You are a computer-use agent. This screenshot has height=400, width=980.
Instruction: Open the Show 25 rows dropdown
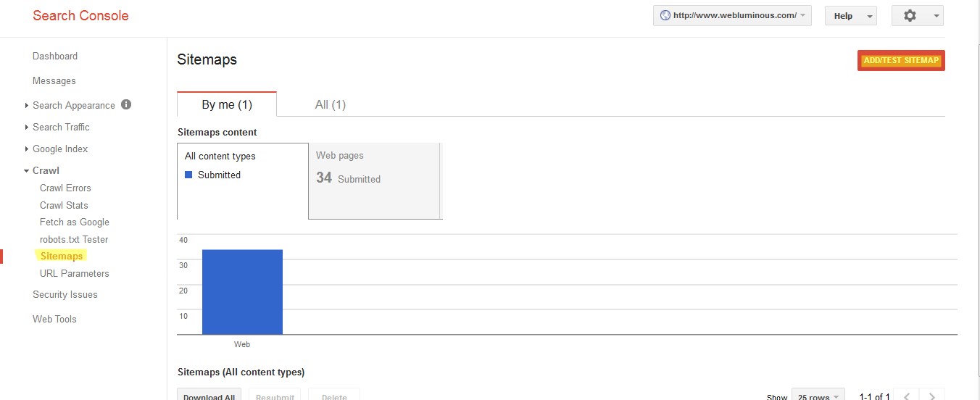pos(818,396)
